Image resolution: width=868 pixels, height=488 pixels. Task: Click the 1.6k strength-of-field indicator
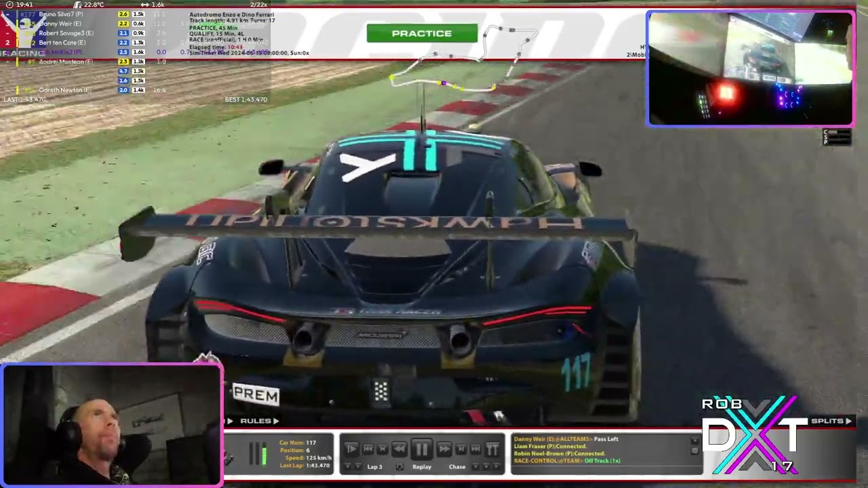[x=153, y=5]
